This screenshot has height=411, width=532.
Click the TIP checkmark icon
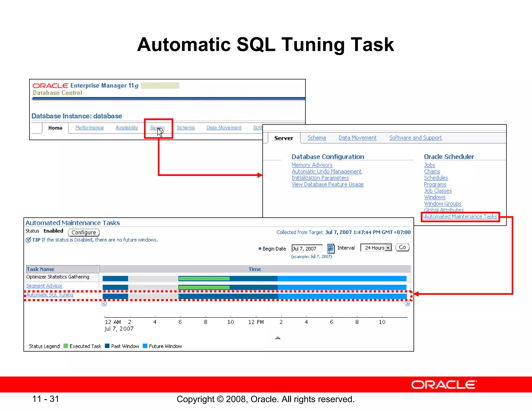tap(28, 240)
